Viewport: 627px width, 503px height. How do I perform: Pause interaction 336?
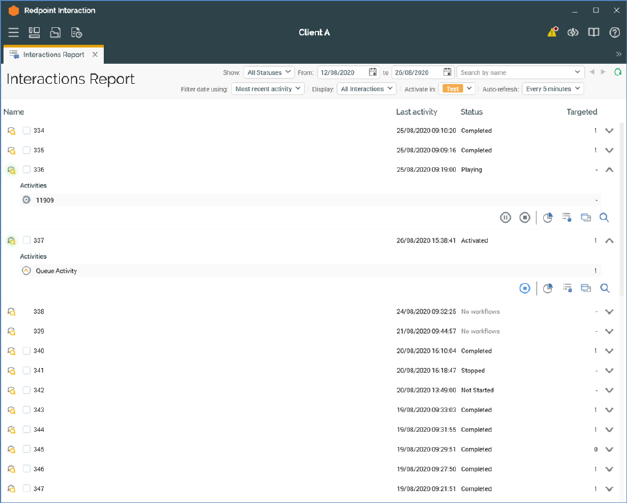pos(505,218)
